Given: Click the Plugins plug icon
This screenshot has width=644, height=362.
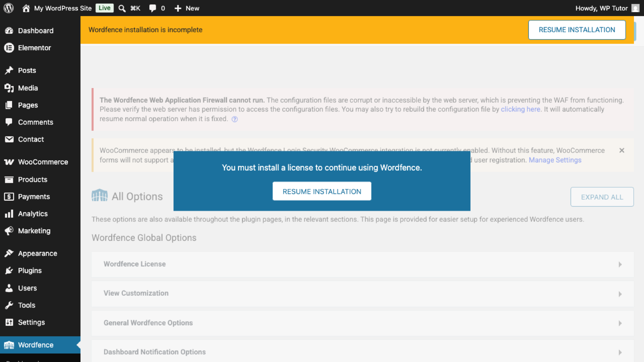Looking at the screenshot, I should 9,271.
